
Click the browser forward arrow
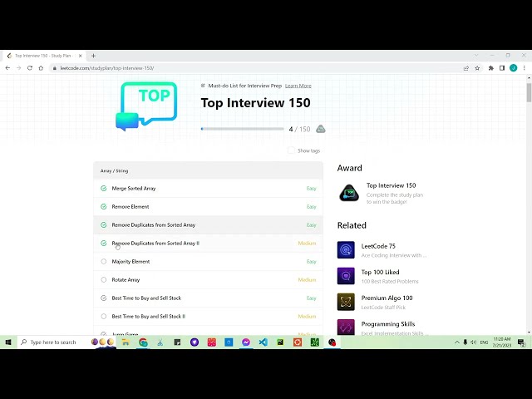(x=18, y=68)
